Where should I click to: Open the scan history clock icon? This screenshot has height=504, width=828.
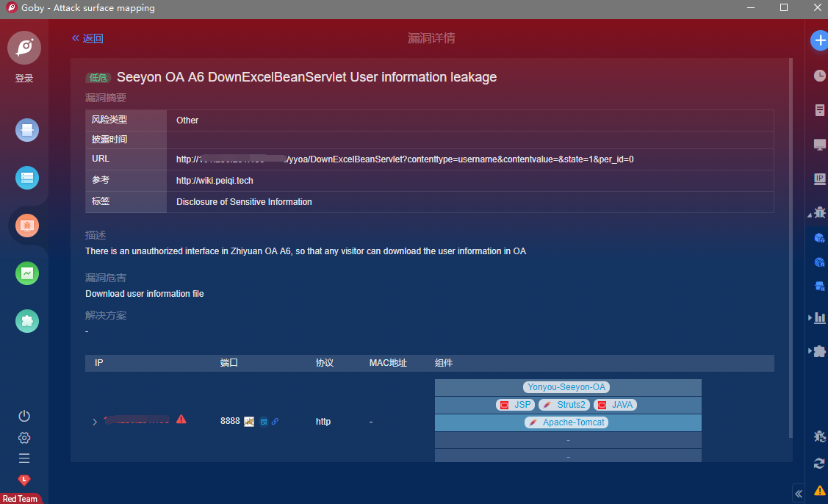click(819, 76)
